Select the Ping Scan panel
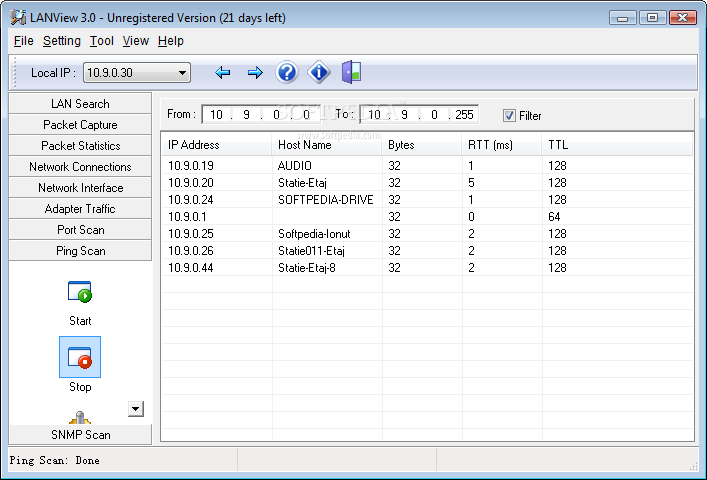707x480 pixels. point(80,251)
